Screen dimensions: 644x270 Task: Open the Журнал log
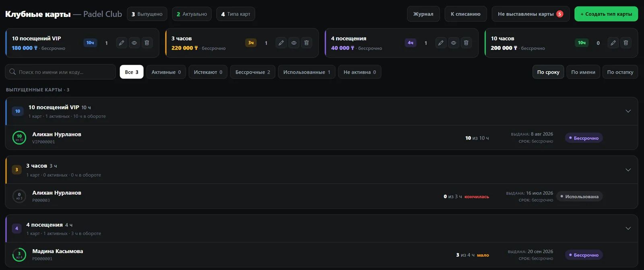point(423,14)
